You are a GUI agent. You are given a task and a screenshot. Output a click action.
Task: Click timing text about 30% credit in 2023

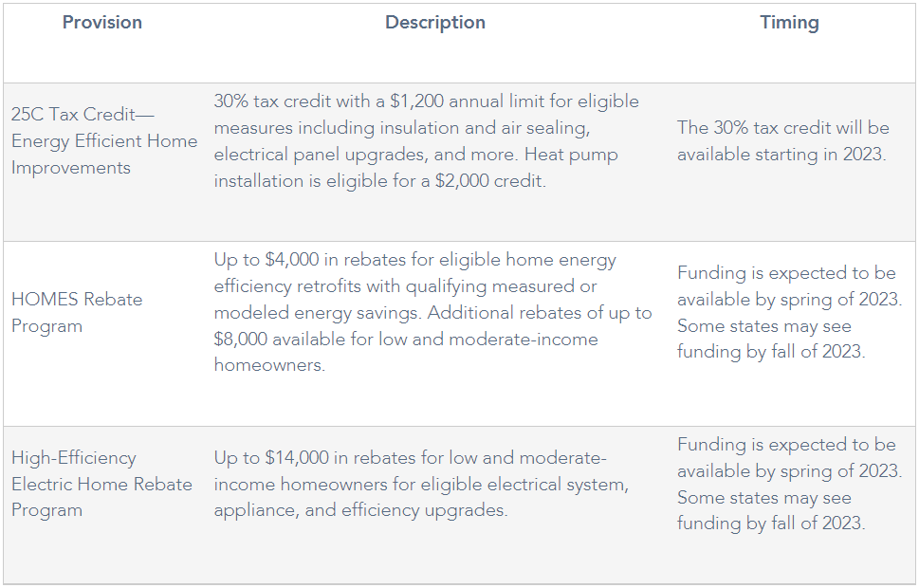(783, 140)
